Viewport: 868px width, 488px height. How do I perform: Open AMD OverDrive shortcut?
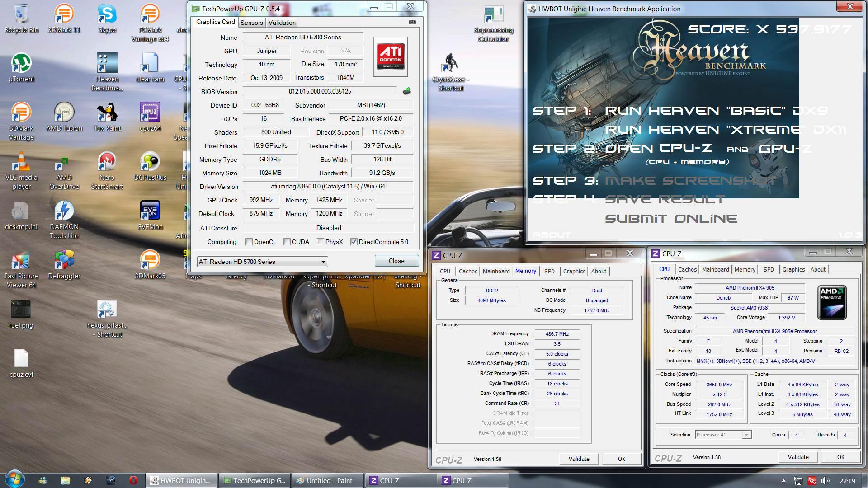coord(64,171)
